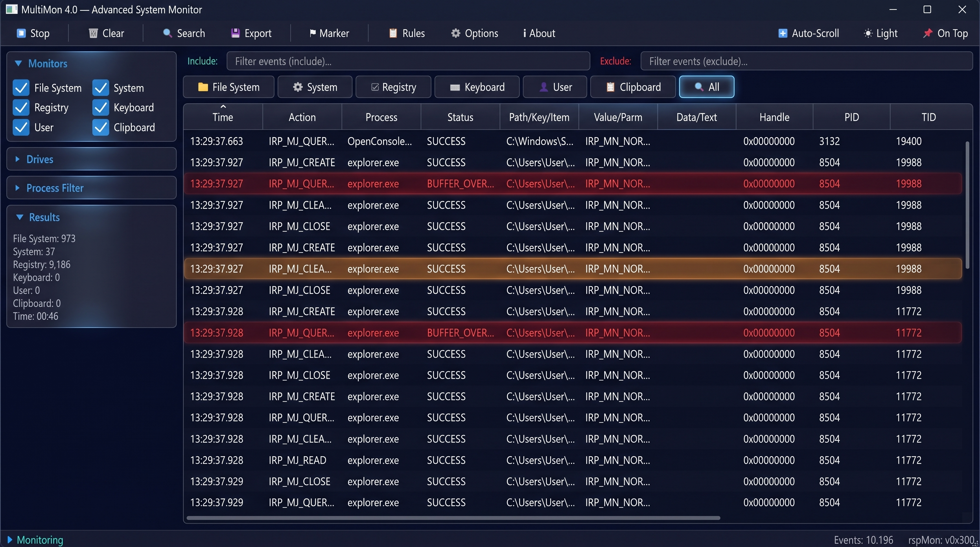Disable the Clipboard monitor checkbox
The image size is (980, 547).
pos(100,127)
